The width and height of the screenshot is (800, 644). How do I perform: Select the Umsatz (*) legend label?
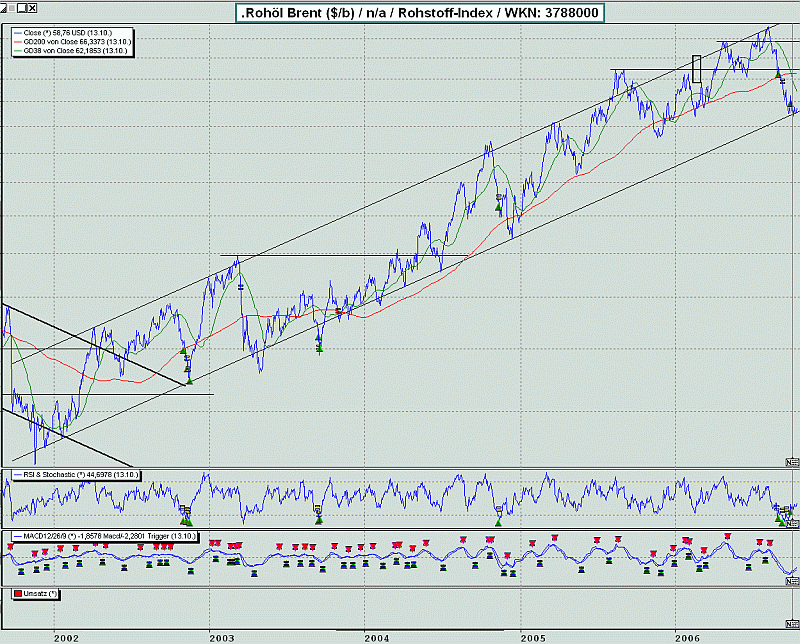[x=40, y=594]
